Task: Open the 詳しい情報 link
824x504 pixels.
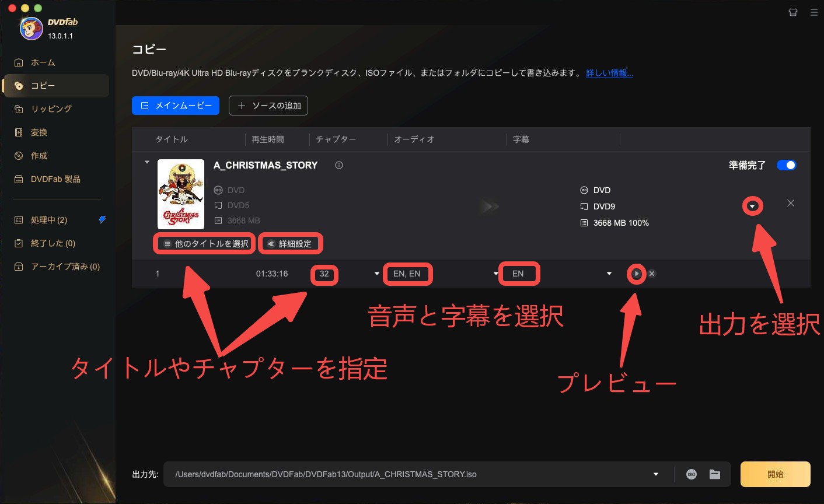Action: pos(609,73)
